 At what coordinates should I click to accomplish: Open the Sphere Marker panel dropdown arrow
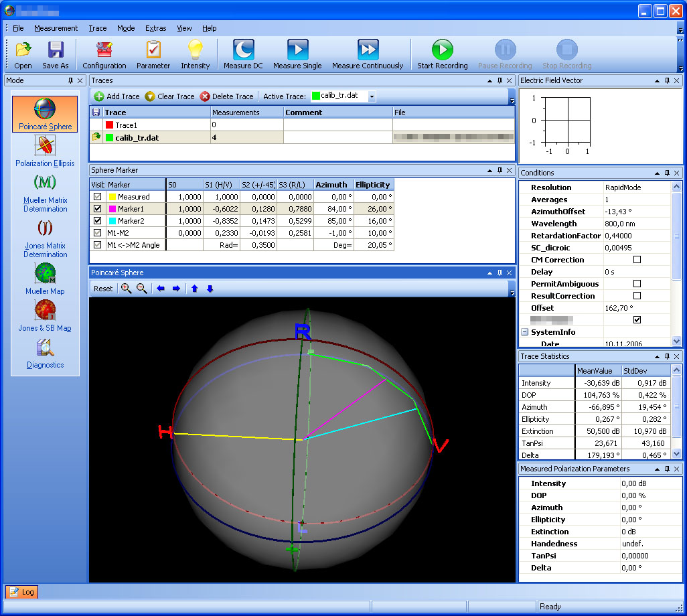tap(490, 171)
